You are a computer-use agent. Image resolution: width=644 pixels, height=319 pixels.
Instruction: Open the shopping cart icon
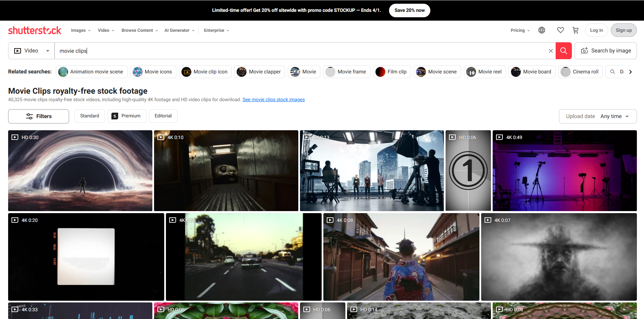pos(576,30)
